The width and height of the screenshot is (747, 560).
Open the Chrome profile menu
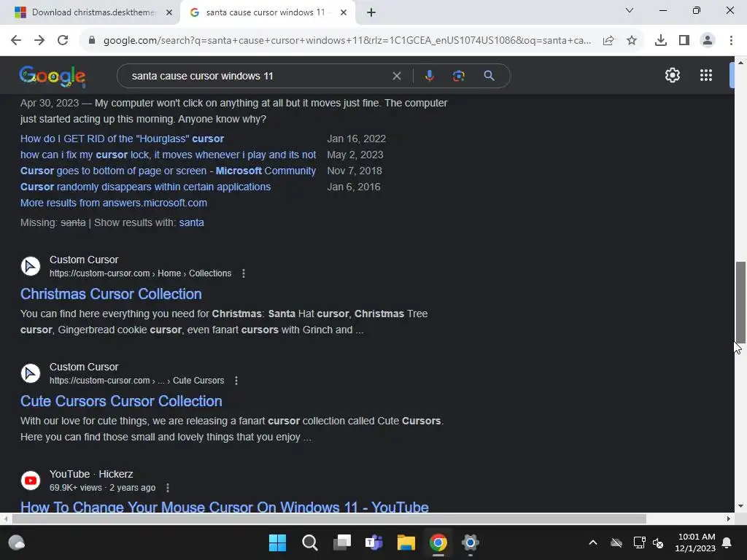[x=708, y=41]
